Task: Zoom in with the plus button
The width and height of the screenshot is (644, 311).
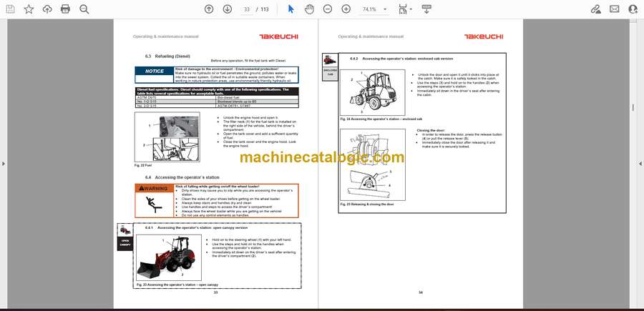Action: click(346, 9)
